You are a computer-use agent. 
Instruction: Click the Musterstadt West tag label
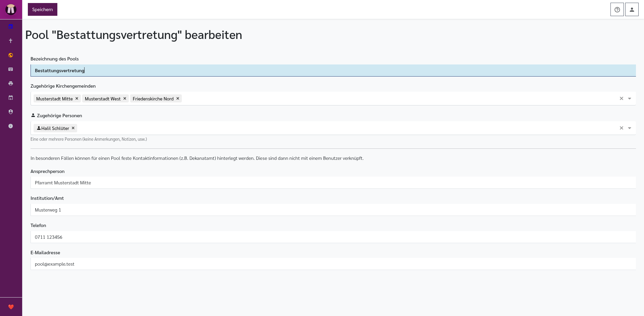coord(103,99)
